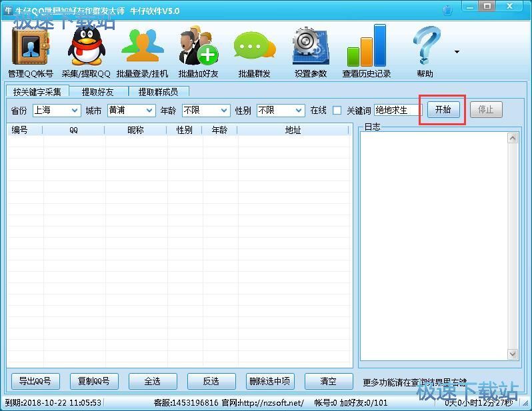Click the 年龄 column header in results table
The width and height of the screenshot is (532, 411).
click(219, 130)
